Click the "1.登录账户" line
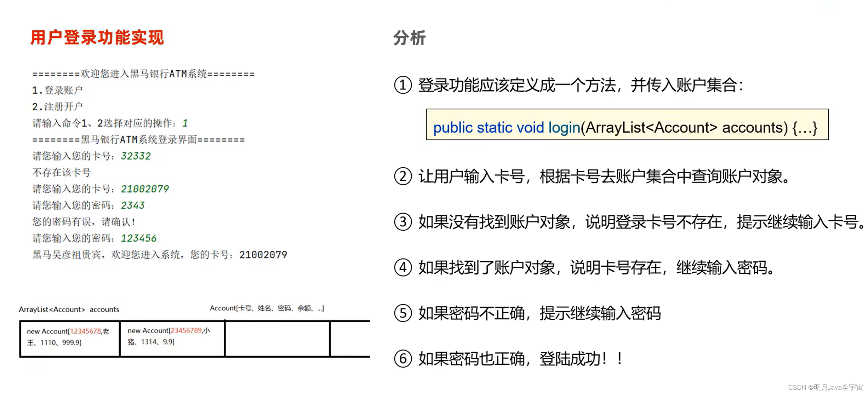Screen dimensions: 868x394 click(x=57, y=90)
